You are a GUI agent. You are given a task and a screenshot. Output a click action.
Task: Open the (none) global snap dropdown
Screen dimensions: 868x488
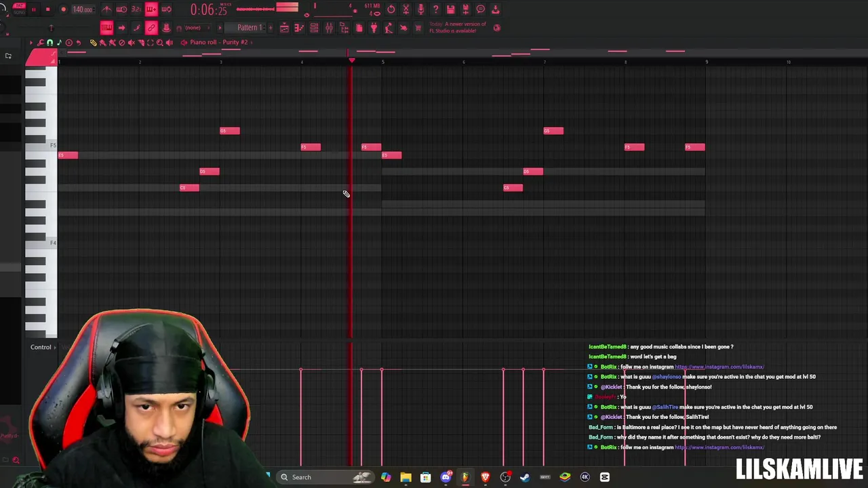coord(197,28)
